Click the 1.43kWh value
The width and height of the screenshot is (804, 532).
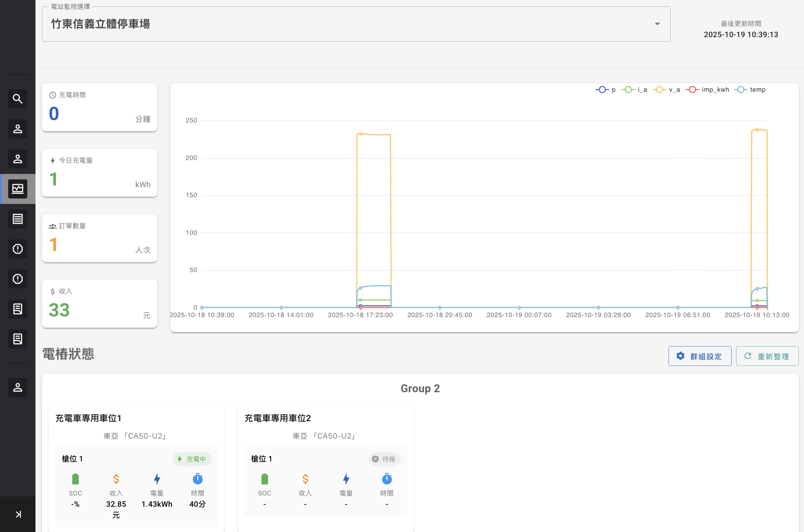pos(157,504)
